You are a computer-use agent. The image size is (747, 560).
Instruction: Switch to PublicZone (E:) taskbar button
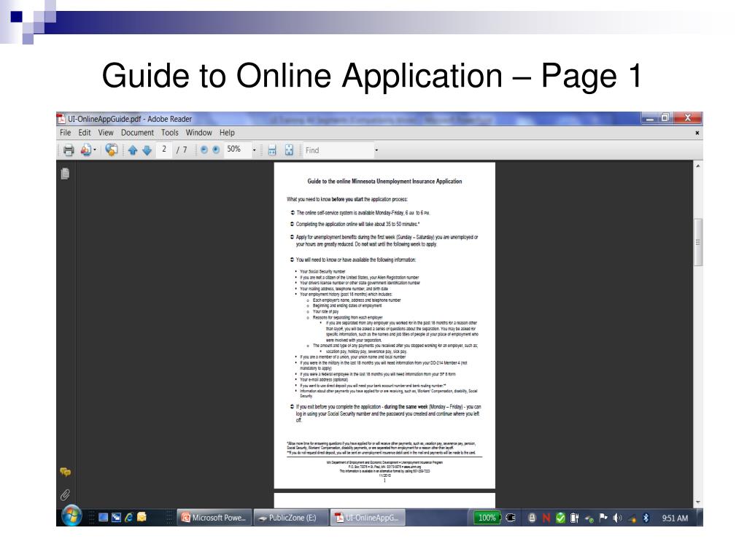291,518
